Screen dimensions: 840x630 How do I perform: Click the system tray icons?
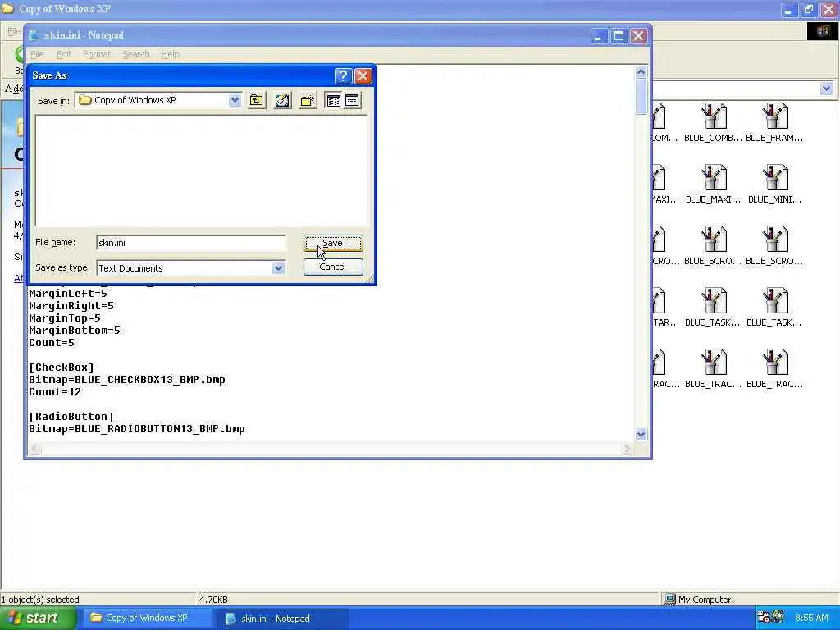click(771, 618)
